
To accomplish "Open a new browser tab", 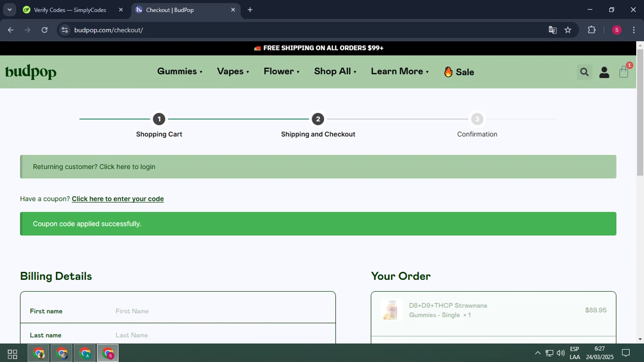I will (250, 10).
